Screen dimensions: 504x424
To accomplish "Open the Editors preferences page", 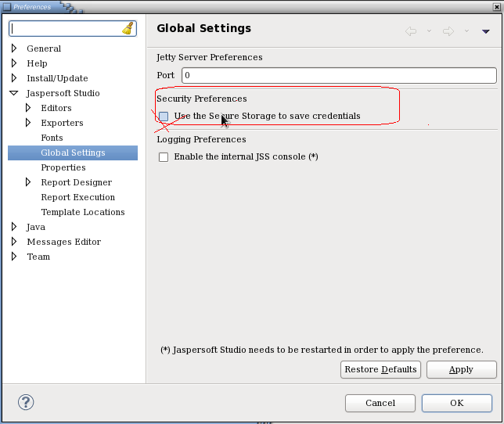I will pyautogui.click(x=56, y=108).
